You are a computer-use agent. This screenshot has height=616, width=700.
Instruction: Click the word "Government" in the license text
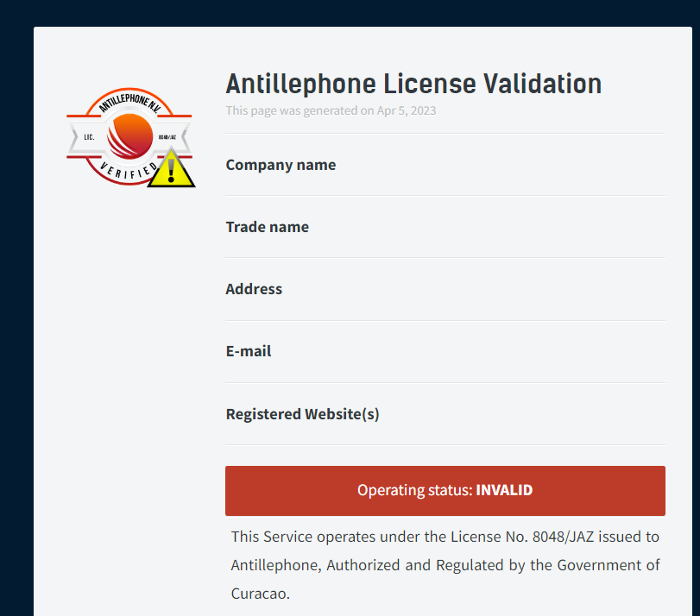598,566
